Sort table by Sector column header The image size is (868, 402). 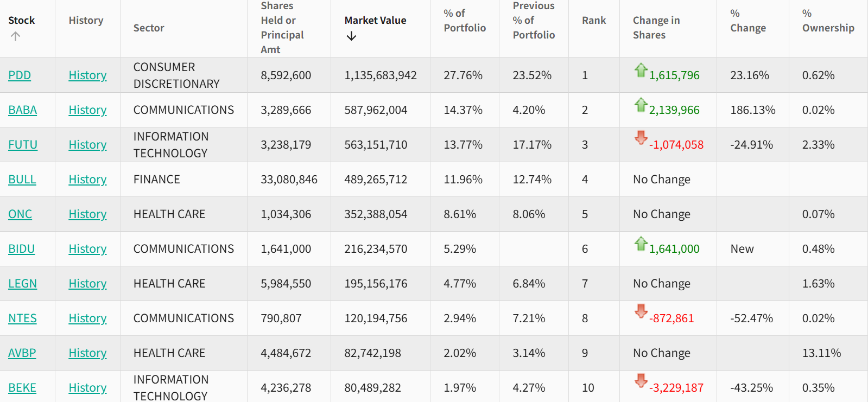[x=149, y=28]
